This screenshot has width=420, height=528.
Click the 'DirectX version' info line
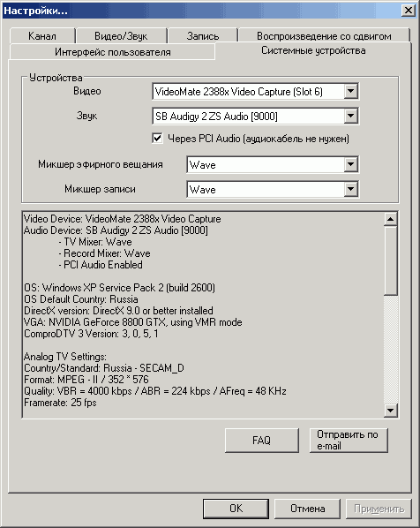pyautogui.click(x=118, y=311)
